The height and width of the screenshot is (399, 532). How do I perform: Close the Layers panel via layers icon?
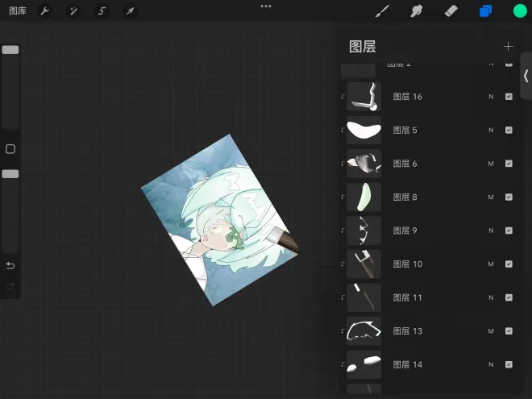coord(485,11)
